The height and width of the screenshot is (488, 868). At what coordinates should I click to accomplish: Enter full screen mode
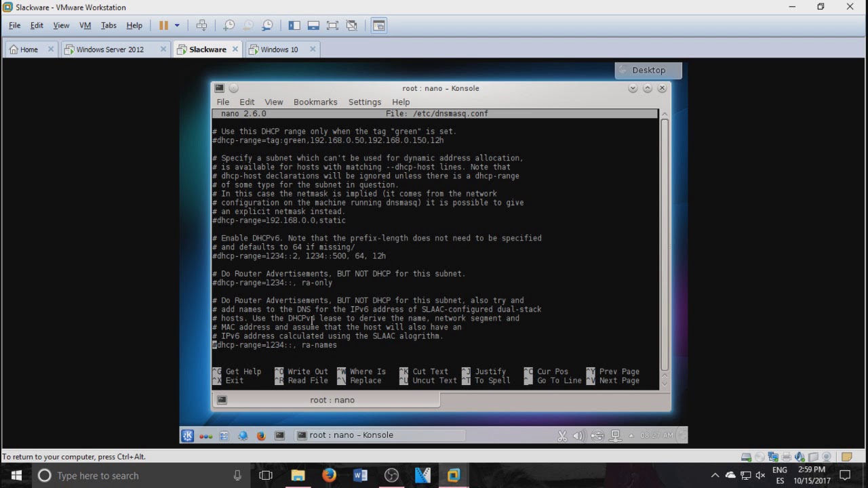point(332,25)
